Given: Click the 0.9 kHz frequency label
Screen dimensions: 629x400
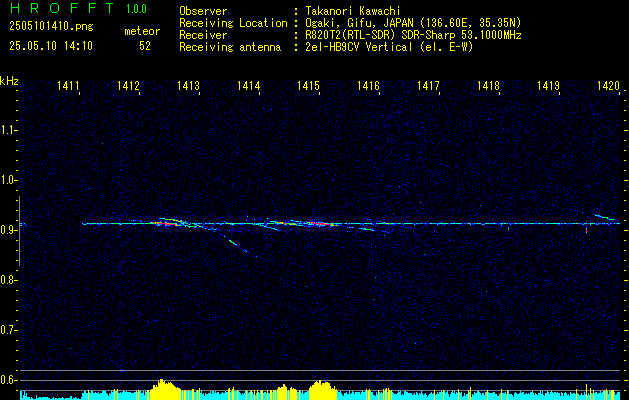Looking at the screenshot, I should (8, 230).
